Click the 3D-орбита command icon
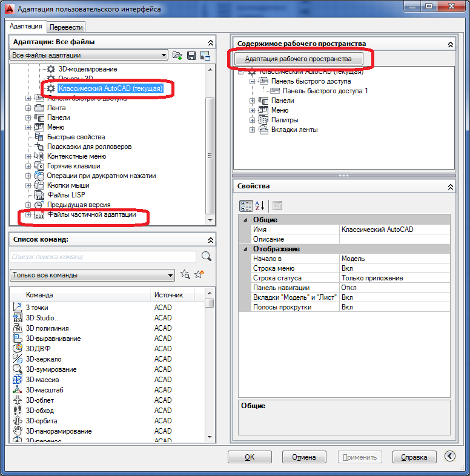The width and height of the screenshot is (470, 476). 18,421
